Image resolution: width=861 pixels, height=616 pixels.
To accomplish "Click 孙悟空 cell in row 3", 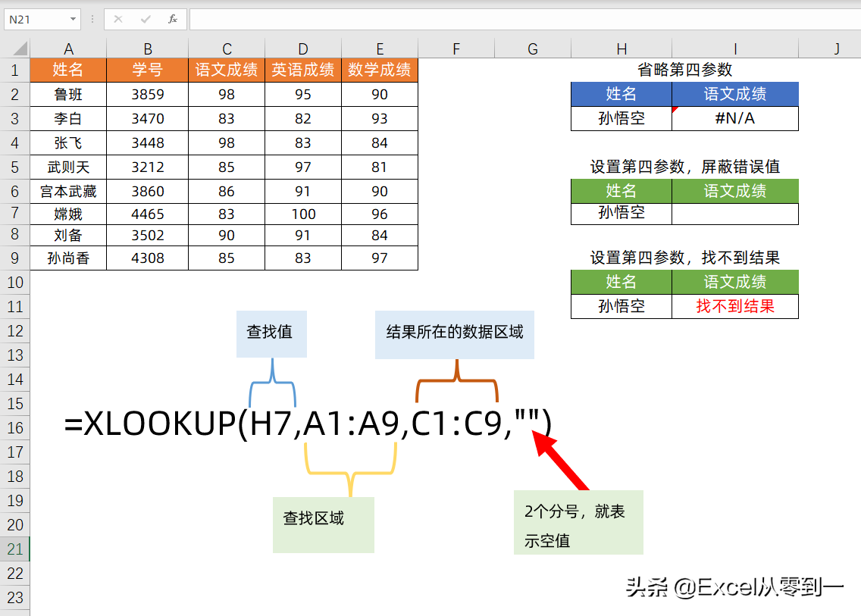I will point(621,119).
